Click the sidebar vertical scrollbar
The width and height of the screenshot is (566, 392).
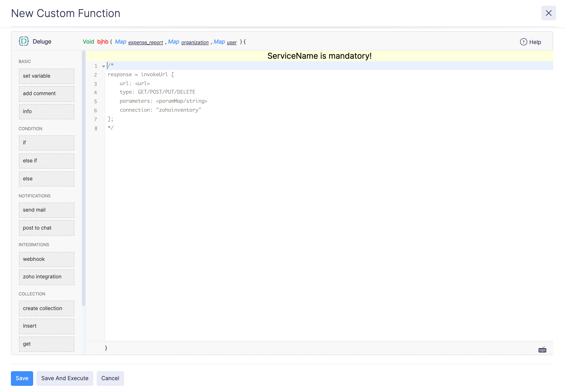pyautogui.click(x=84, y=178)
